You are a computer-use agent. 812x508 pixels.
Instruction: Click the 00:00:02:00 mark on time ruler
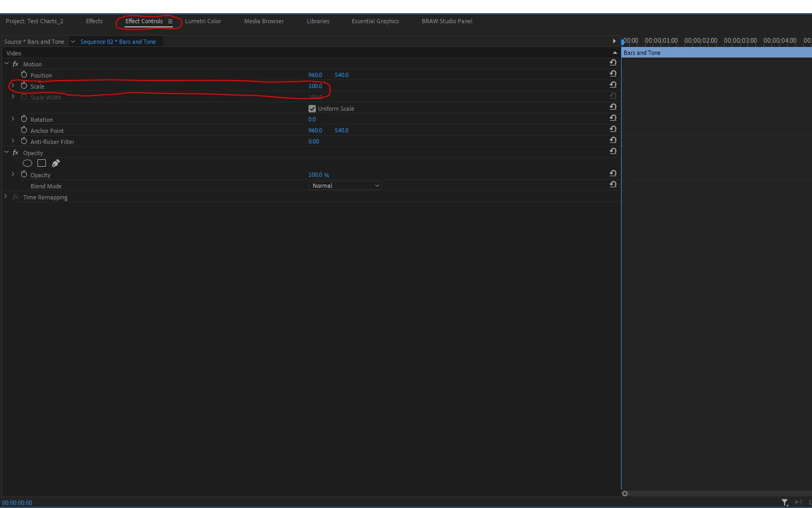pyautogui.click(x=701, y=41)
